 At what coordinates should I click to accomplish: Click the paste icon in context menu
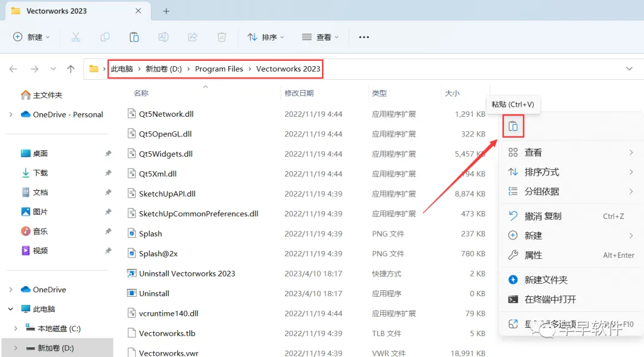(513, 126)
